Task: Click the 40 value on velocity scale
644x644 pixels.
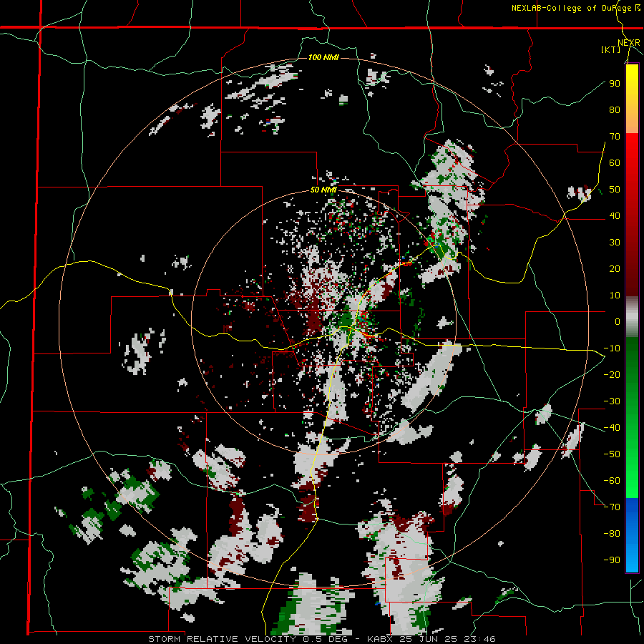Action: (x=615, y=215)
